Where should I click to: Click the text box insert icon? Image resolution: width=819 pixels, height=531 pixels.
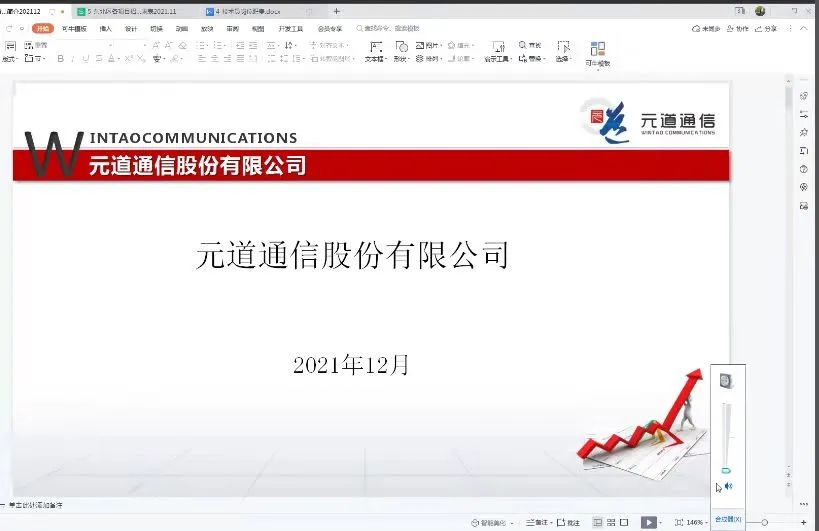click(375, 47)
